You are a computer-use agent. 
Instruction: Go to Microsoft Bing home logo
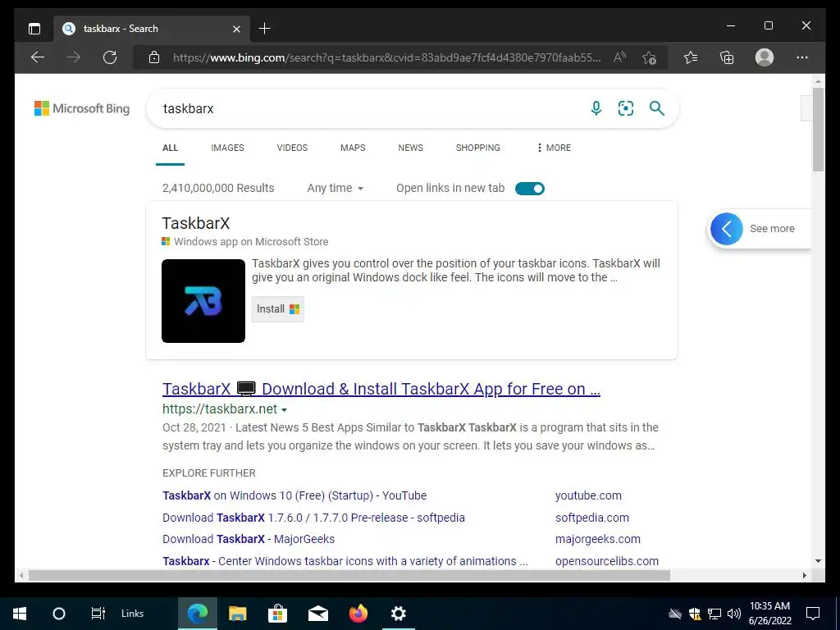coord(82,109)
